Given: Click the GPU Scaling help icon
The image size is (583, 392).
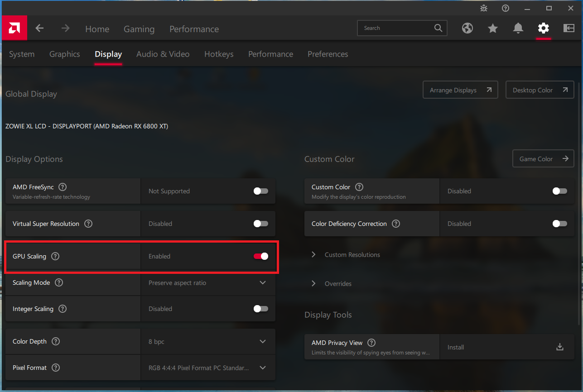Looking at the screenshot, I should [x=55, y=256].
